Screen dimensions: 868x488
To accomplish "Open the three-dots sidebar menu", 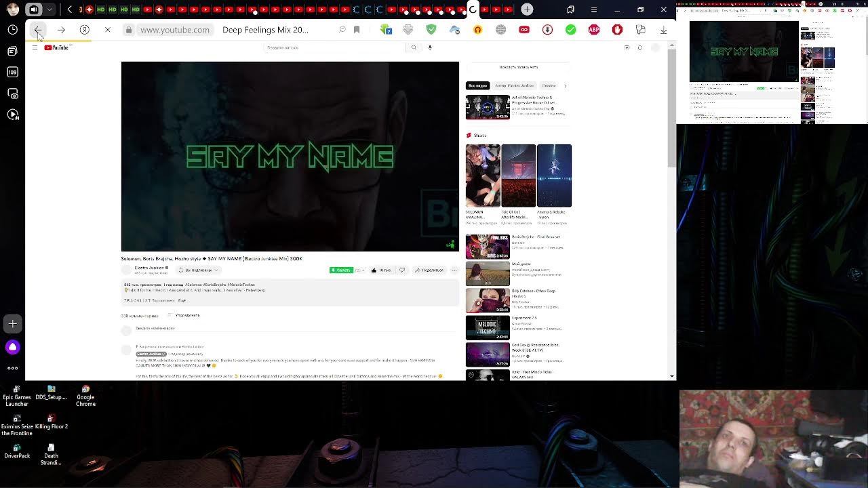I will tap(12, 368).
